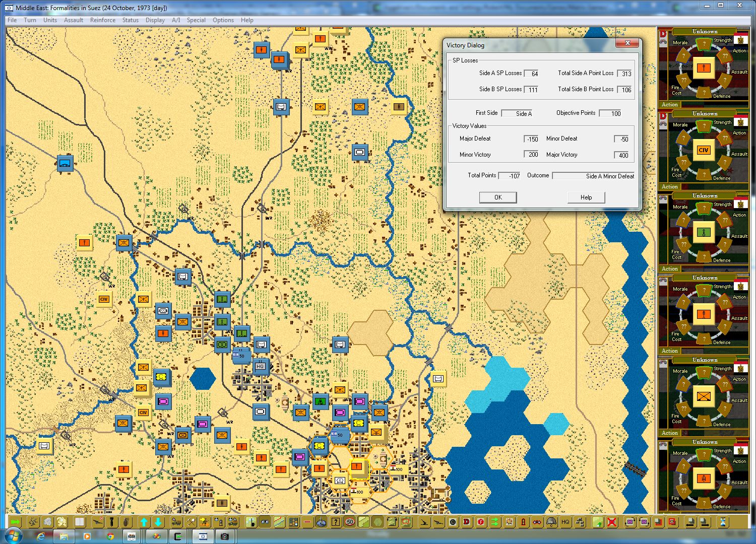Click the open book toolbar icon

click(80, 522)
